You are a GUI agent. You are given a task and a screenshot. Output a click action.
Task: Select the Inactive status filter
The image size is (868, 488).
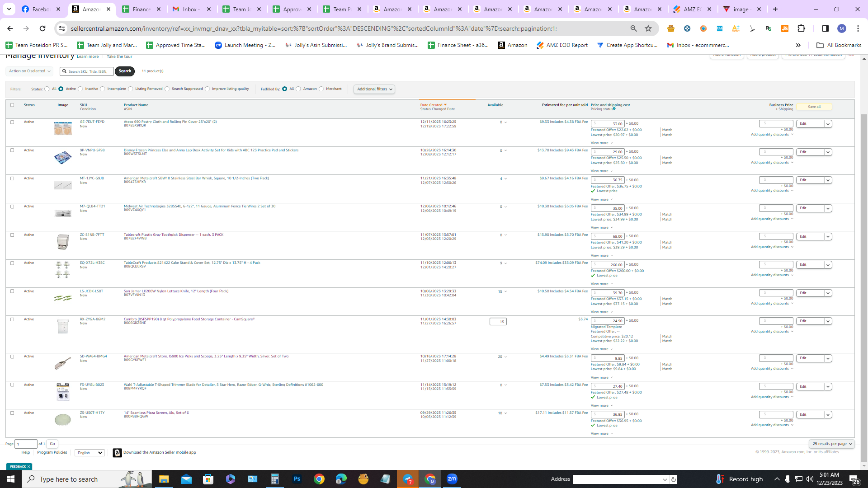click(x=80, y=89)
